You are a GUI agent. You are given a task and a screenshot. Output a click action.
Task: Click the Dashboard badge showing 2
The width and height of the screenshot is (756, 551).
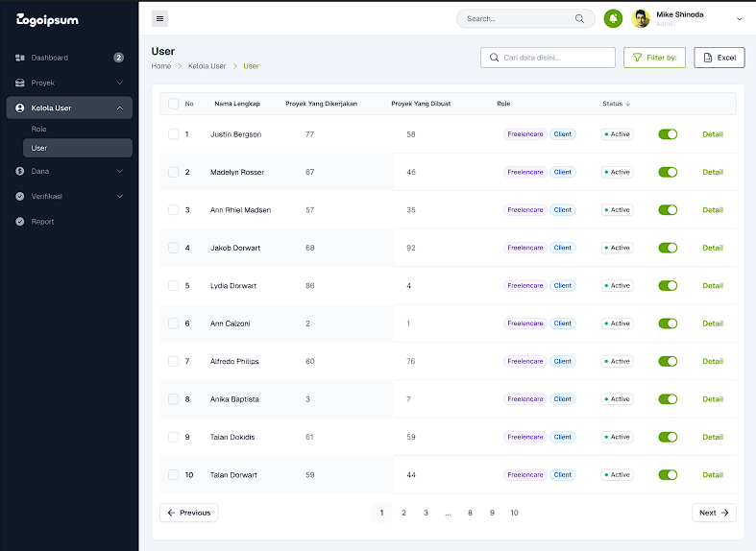(x=118, y=58)
